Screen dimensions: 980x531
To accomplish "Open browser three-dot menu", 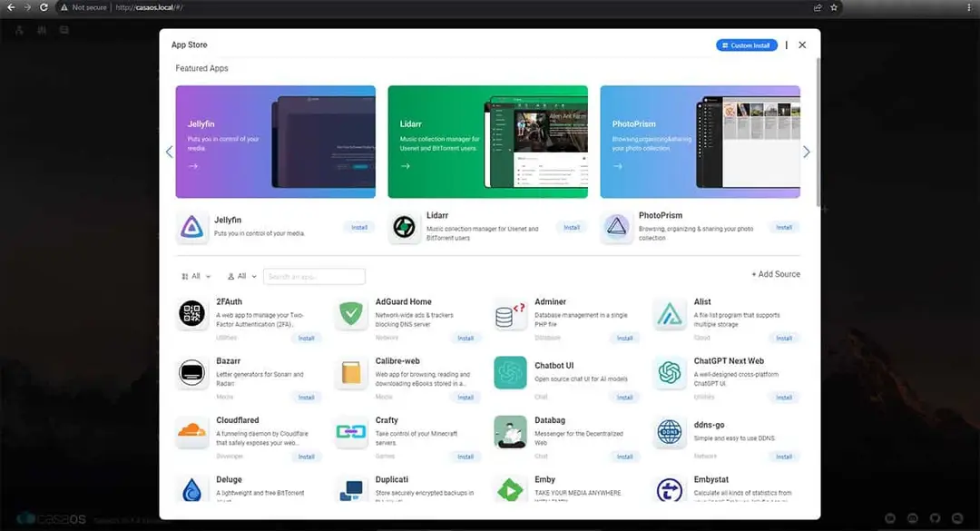I will click(969, 7).
